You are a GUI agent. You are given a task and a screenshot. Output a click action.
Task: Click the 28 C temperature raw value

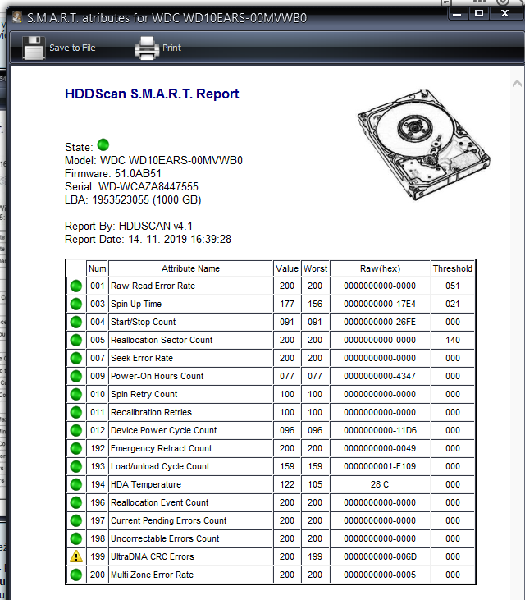point(380,484)
